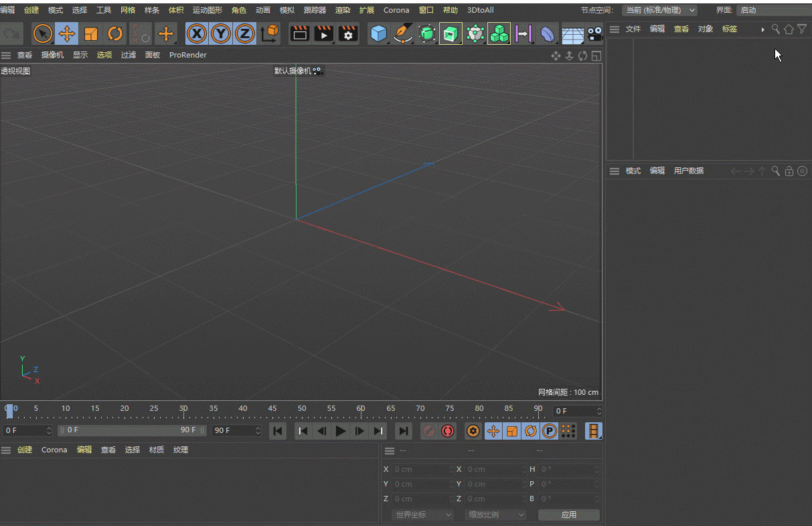Open viewport hamburger menu
Viewport: 812px width, 526px height.
coord(6,55)
